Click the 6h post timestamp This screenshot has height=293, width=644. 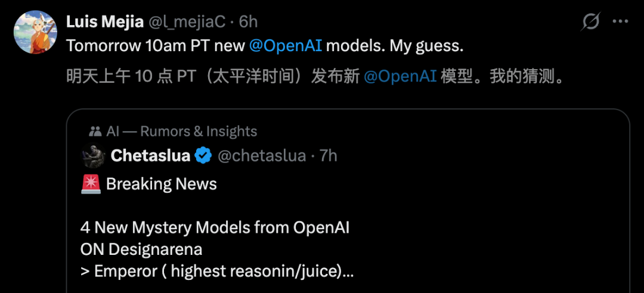(248, 22)
